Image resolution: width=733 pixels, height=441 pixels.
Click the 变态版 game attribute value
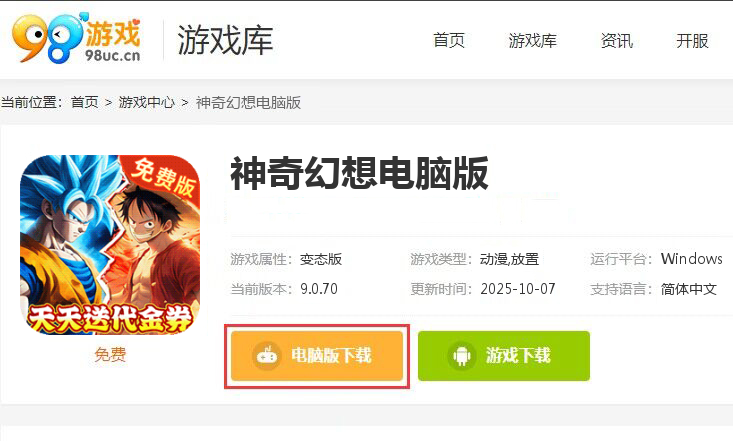tap(321, 259)
